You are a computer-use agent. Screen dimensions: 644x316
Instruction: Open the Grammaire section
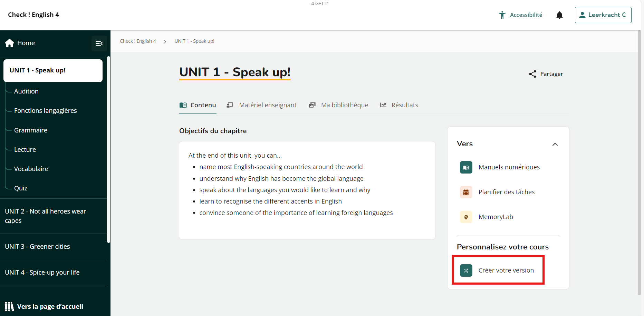point(31,130)
